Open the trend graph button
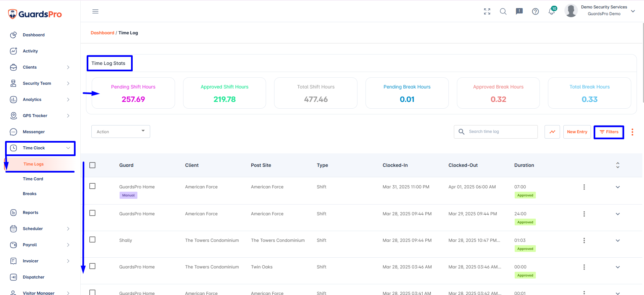Image resolution: width=644 pixels, height=295 pixels. tap(552, 132)
